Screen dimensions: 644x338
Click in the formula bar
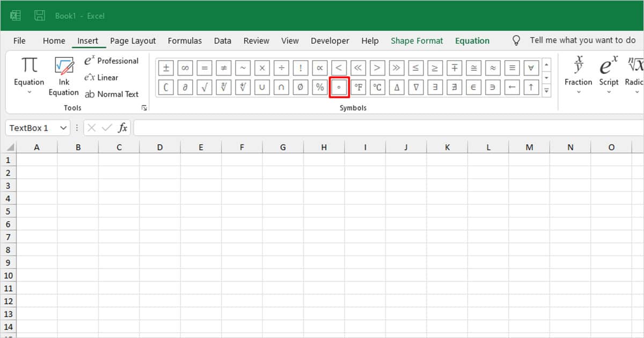pyautogui.click(x=322, y=128)
